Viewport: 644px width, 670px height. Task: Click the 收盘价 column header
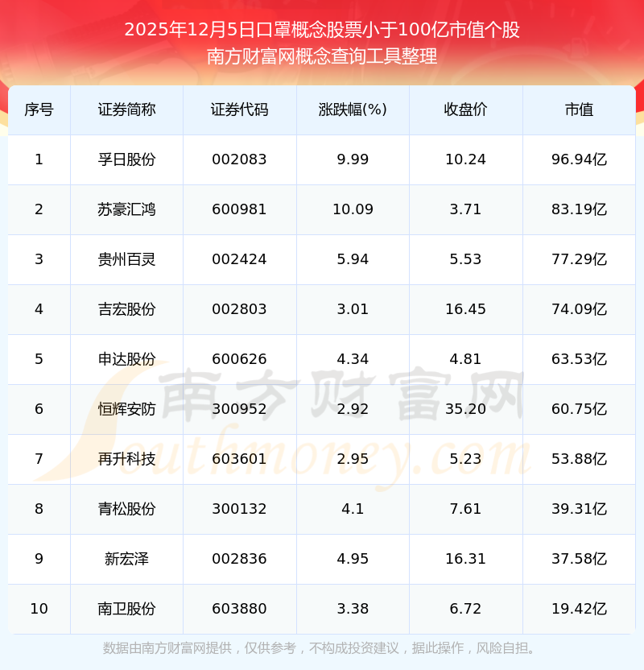[465, 110]
